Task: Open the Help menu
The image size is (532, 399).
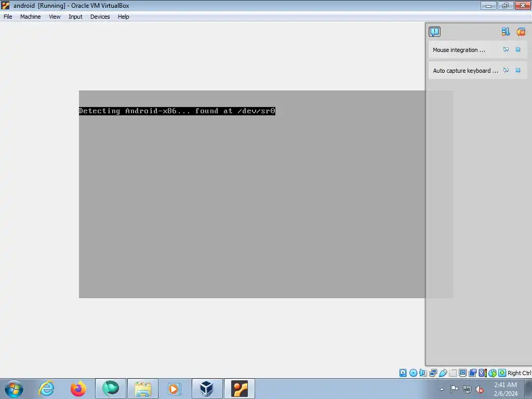Action: coord(124,17)
